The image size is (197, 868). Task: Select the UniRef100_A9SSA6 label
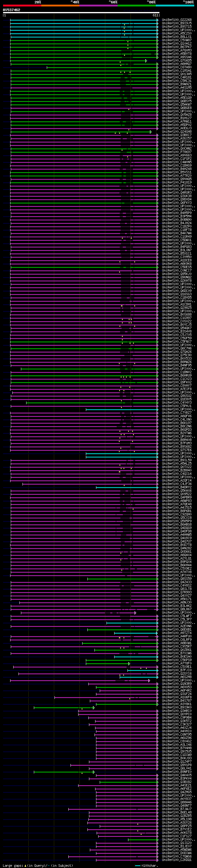point(176,57)
